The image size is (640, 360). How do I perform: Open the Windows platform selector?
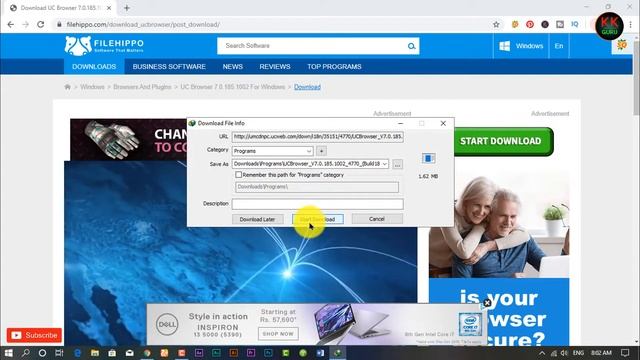(x=521, y=46)
